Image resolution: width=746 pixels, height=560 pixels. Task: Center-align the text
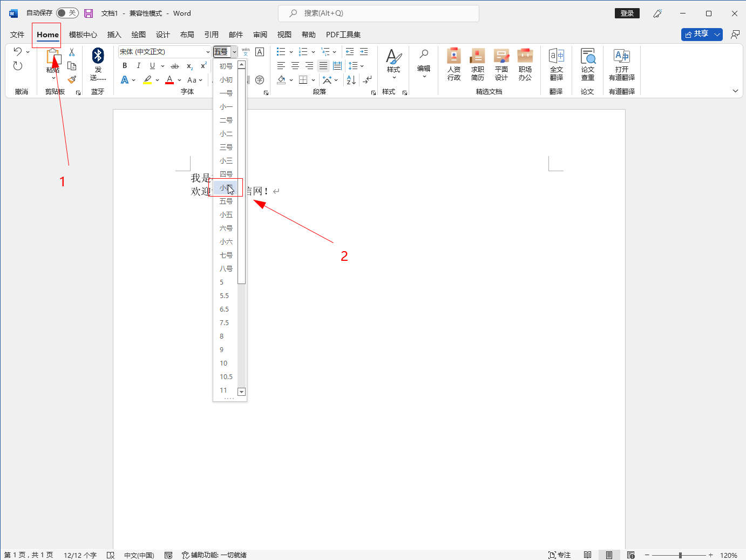pyautogui.click(x=295, y=66)
